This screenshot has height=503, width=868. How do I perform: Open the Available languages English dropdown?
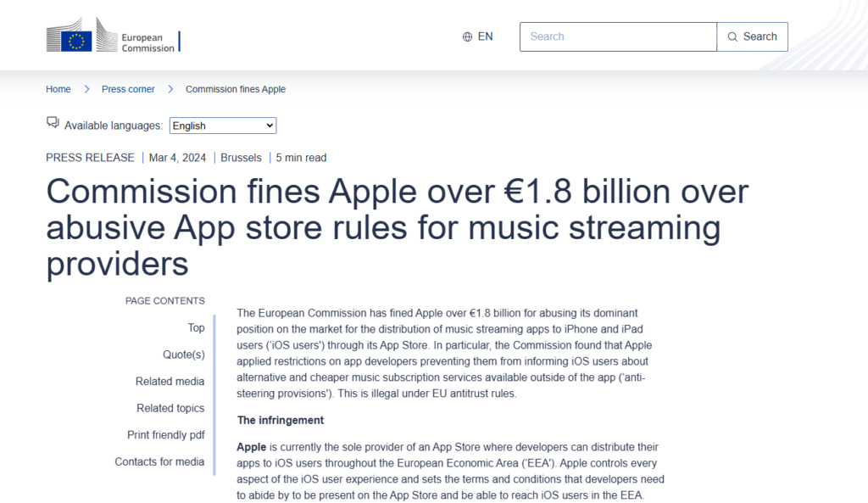tap(223, 126)
